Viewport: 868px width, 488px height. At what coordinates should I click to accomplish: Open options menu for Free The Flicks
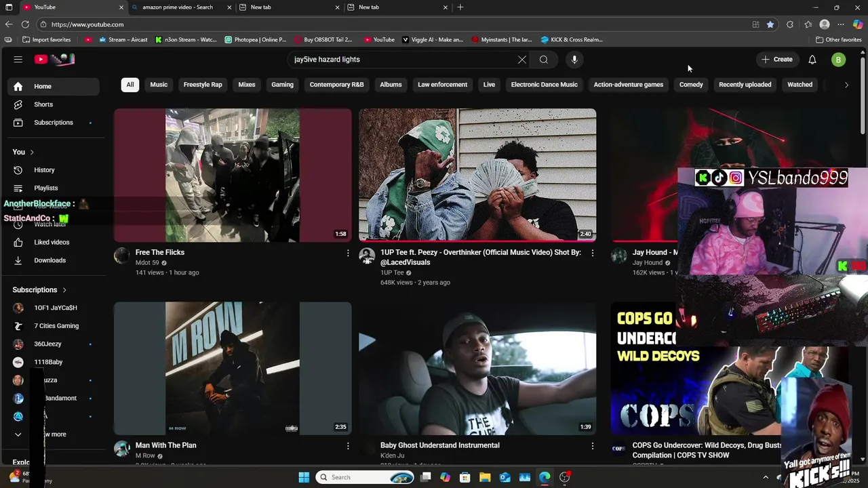[348, 253]
